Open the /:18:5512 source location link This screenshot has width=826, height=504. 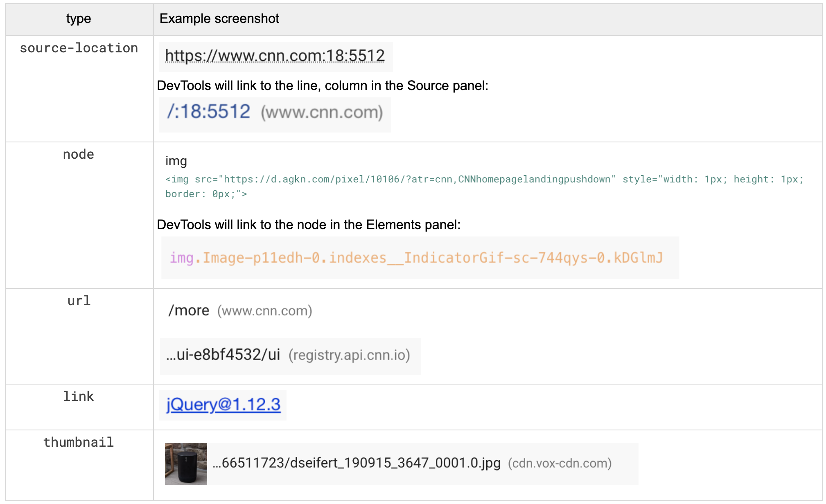tap(208, 112)
